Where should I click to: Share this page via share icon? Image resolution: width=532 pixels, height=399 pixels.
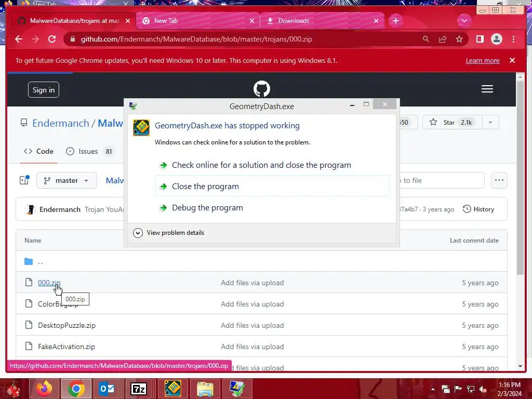443,39
